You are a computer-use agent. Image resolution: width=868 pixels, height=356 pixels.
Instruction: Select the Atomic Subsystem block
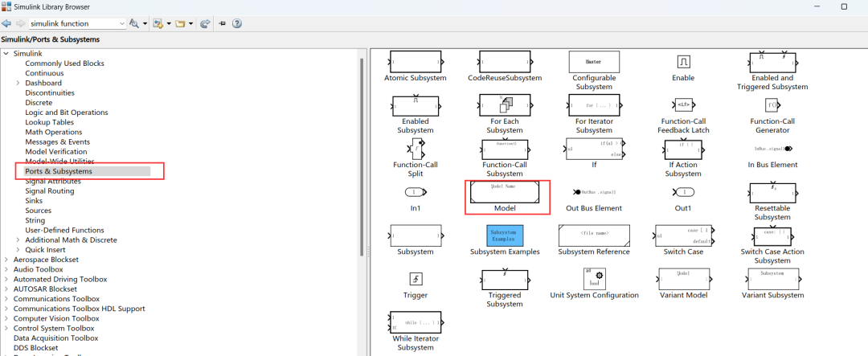[416, 62]
